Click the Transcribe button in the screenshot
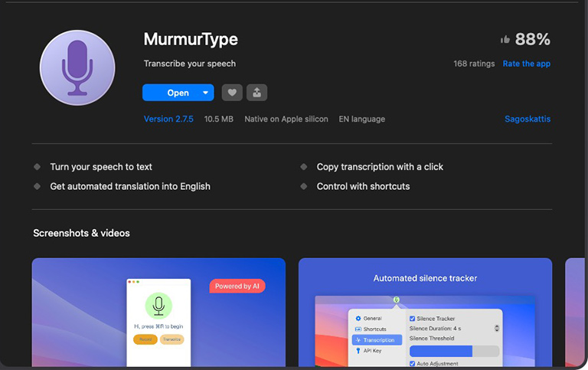This screenshot has width=588, height=370. tap(171, 339)
